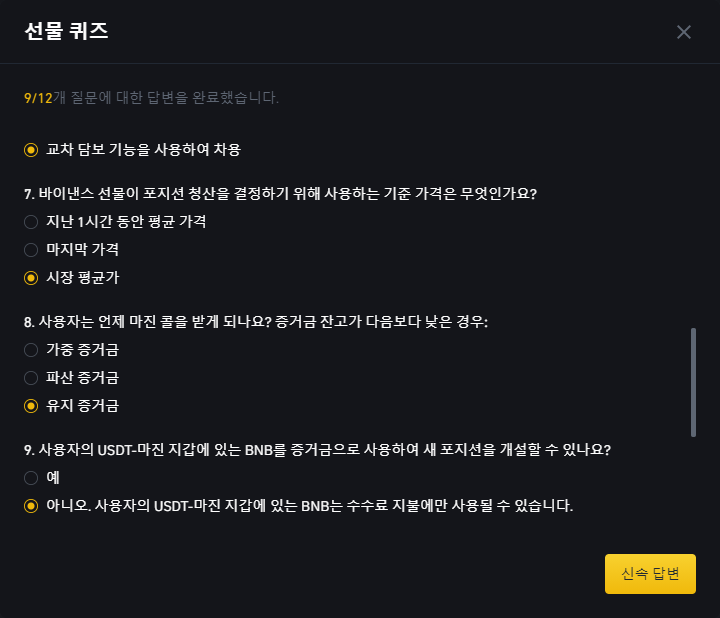
Task: Click the 9/12 progress counter text
Action: pos(38,98)
